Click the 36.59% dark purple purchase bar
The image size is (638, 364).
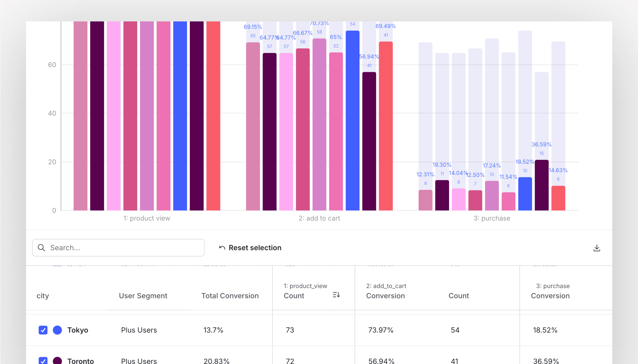pyautogui.click(x=541, y=185)
